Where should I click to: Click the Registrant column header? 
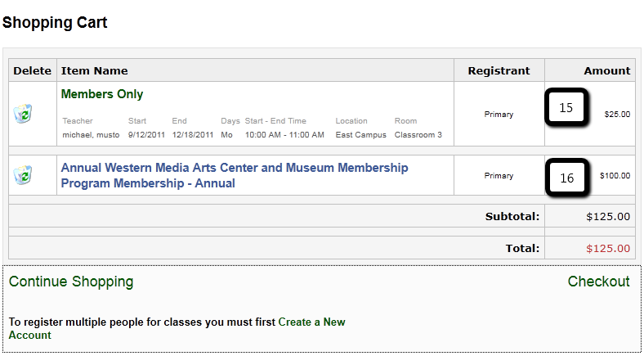tap(499, 70)
